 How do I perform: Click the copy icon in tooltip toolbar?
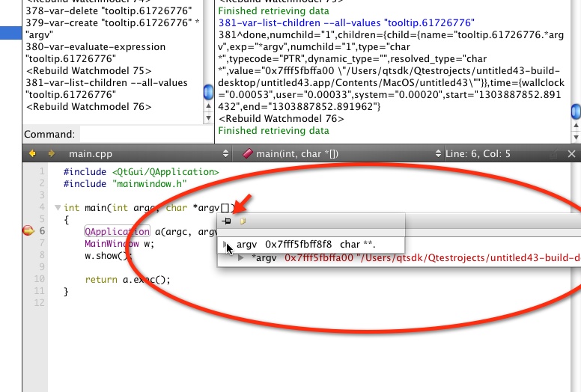[242, 221]
